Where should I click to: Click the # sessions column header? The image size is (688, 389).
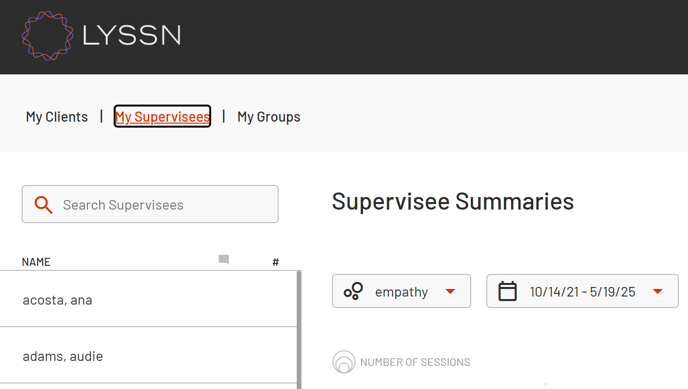pyautogui.click(x=276, y=262)
